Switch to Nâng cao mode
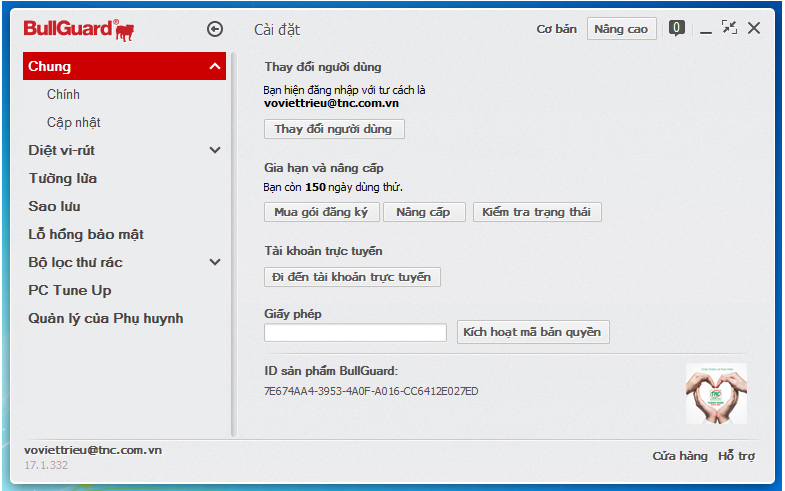The height and width of the screenshot is (491, 785). click(x=621, y=29)
